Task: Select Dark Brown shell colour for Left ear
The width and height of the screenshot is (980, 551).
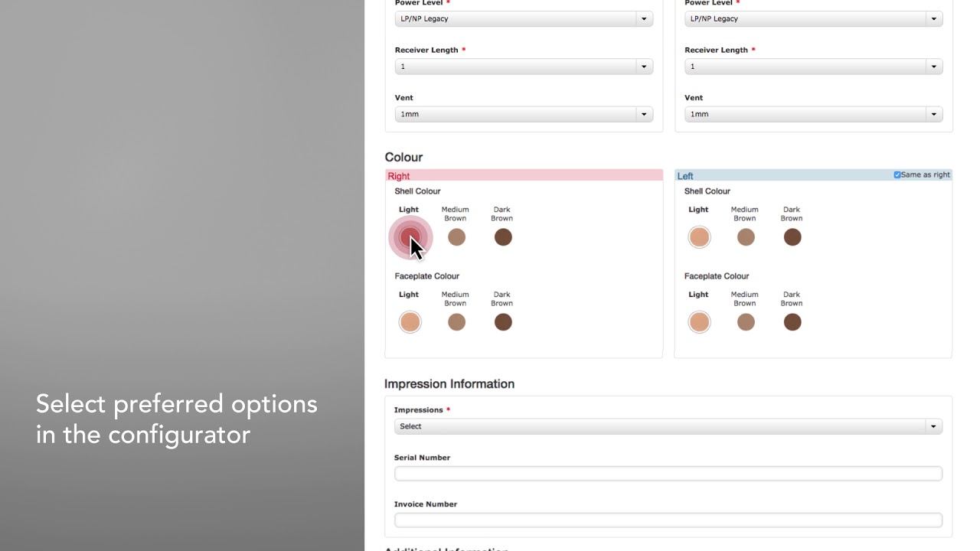Action: point(792,237)
